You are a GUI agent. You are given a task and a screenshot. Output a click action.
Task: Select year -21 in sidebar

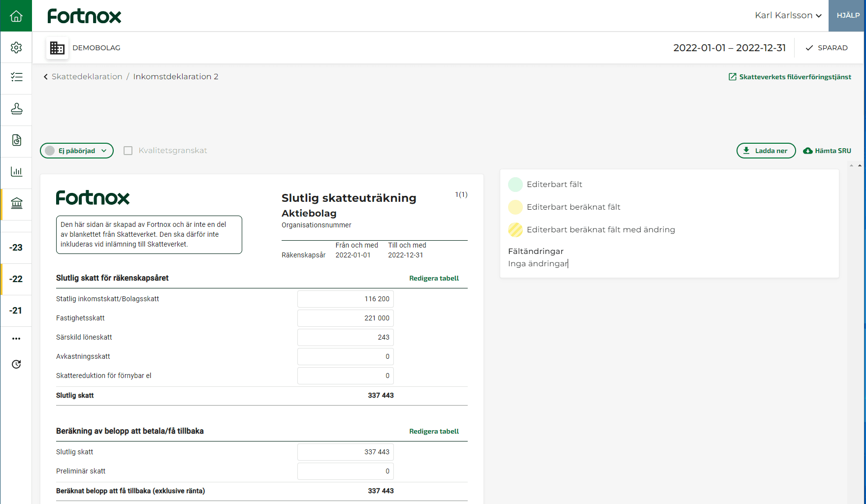coord(16,311)
